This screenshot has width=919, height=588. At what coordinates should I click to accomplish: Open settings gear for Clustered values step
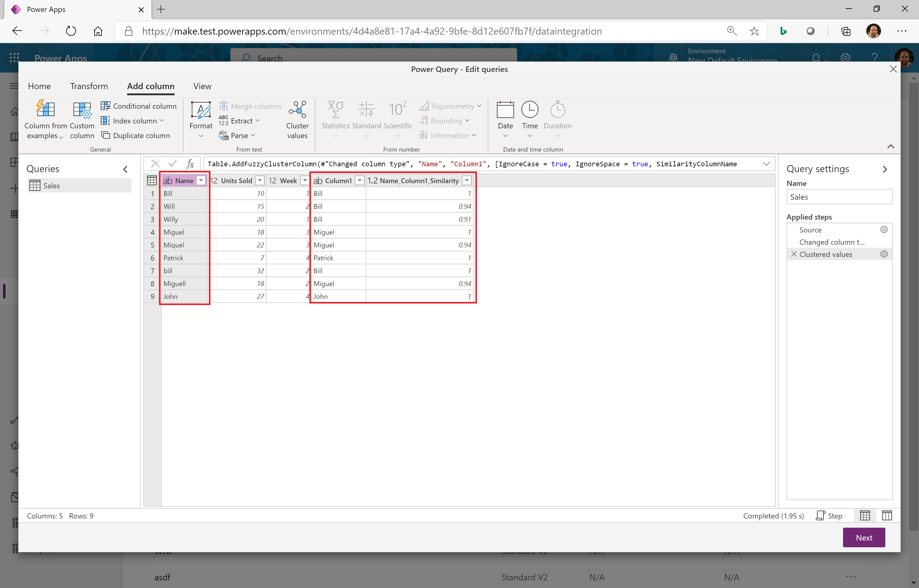point(883,254)
